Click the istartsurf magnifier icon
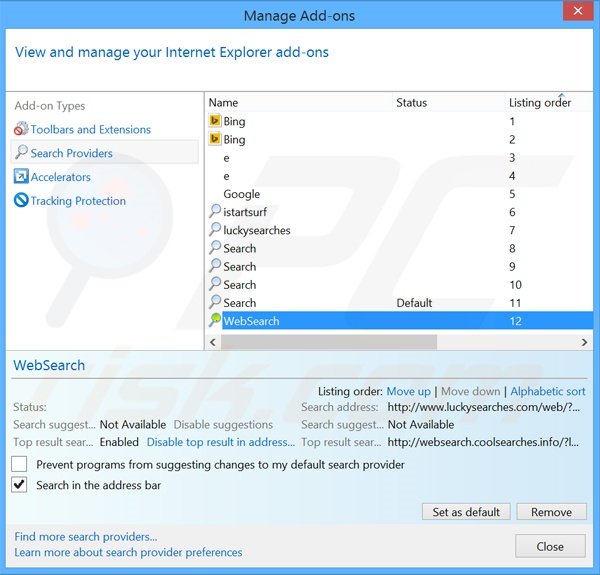The height and width of the screenshot is (575, 600). tap(215, 211)
